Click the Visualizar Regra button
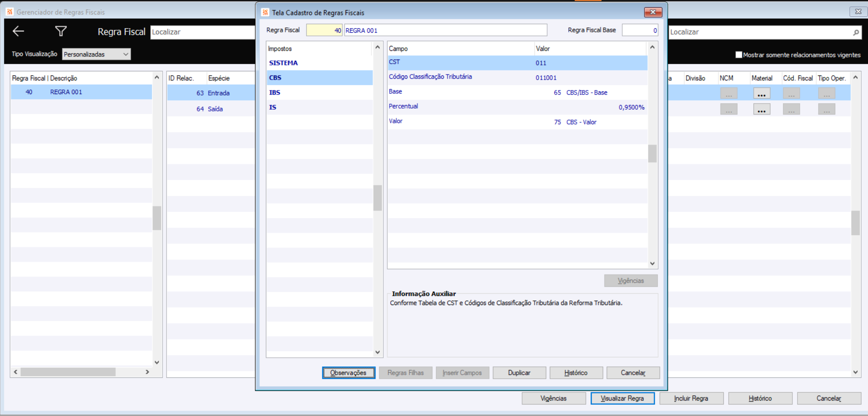The image size is (868, 416). point(623,398)
